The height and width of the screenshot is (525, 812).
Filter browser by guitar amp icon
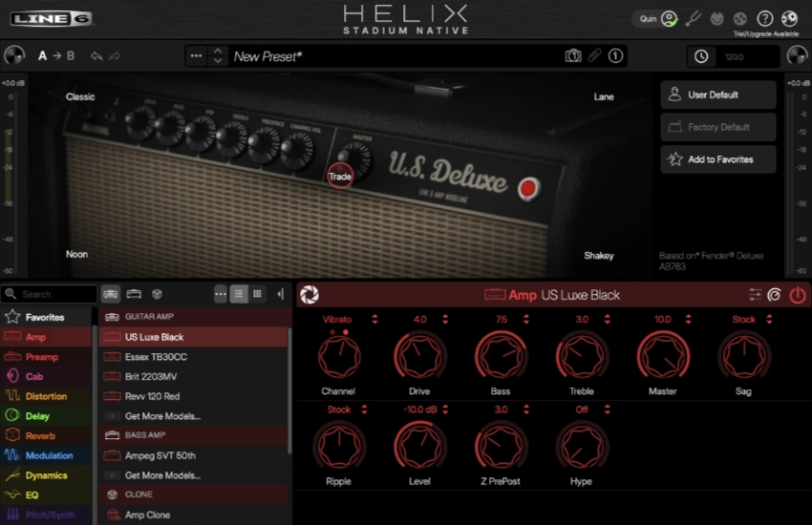pyautogui.click(x=110, y=294)
